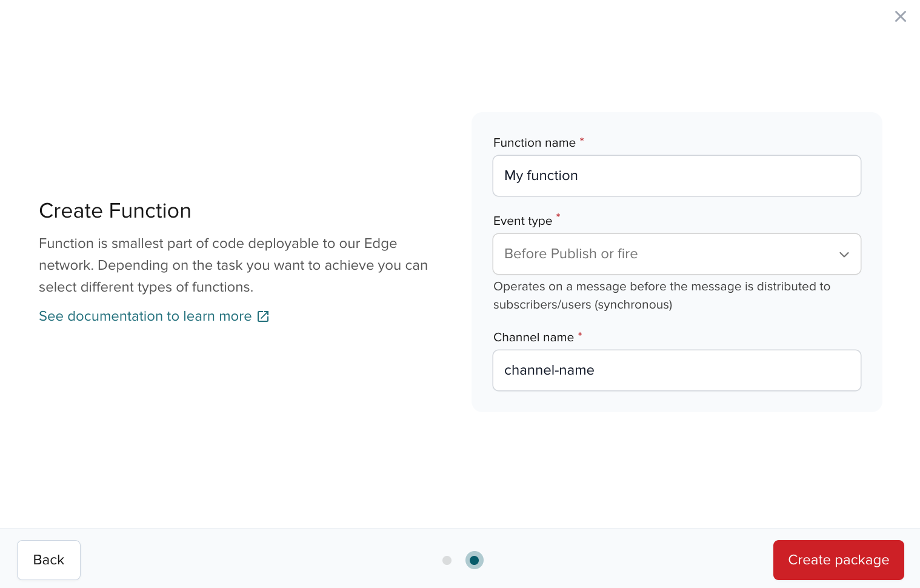
Task: Click the Event type helper description text
Action: point(661,295)
